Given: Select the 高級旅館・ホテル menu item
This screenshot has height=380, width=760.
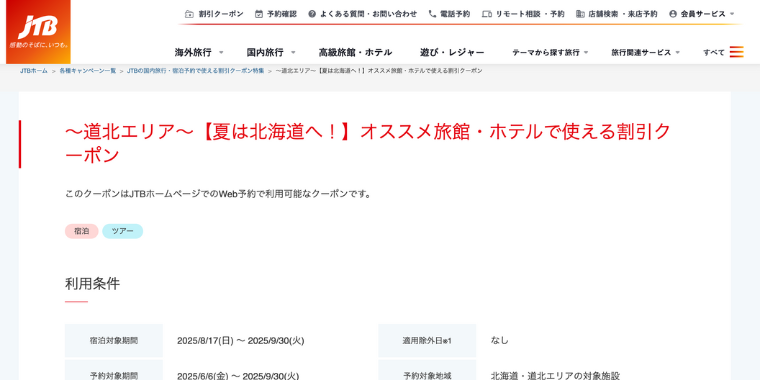Looking at the screenshot, I should point(355,52).
